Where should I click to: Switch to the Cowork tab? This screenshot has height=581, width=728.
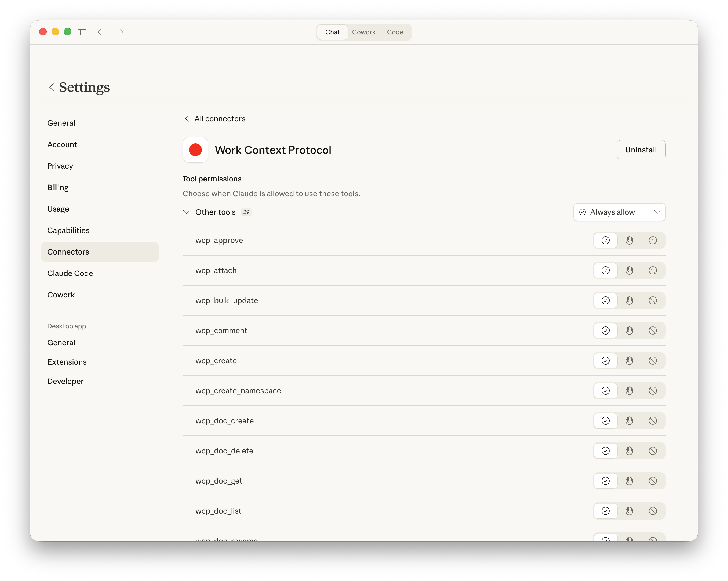coord(364,32)
